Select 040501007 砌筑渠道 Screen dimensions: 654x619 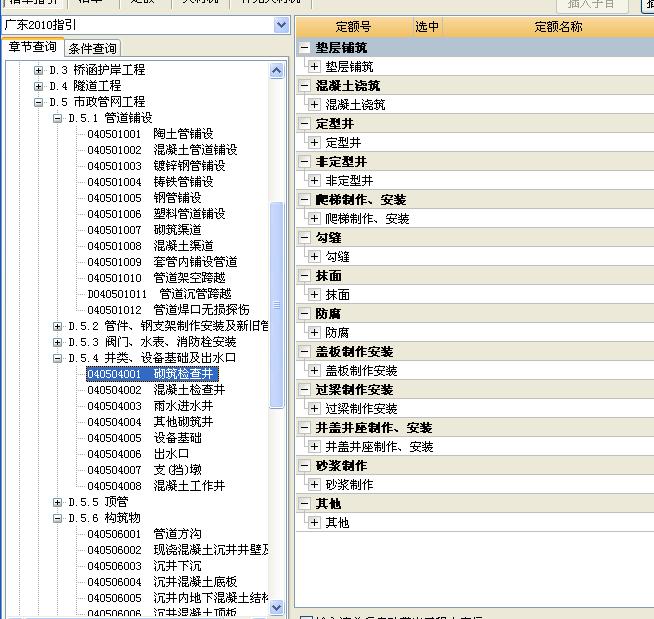[x=144, y=230]
